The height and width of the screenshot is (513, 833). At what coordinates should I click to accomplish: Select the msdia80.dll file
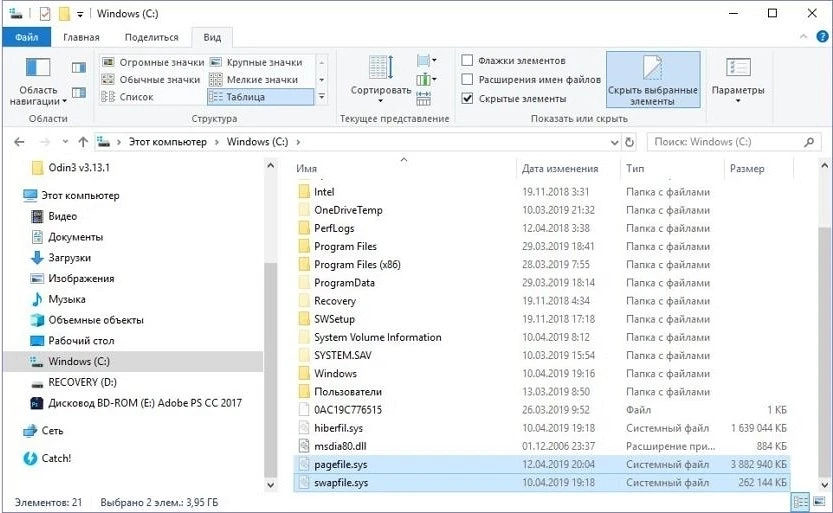point(340,446)
